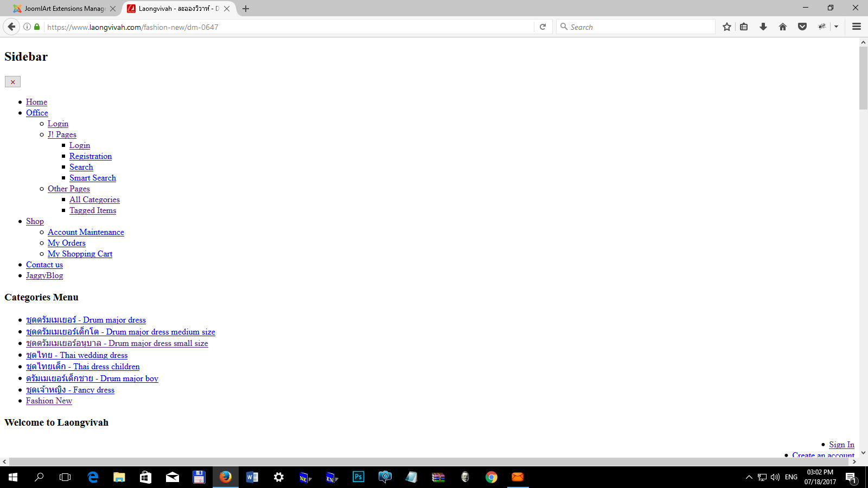868x488 pixels.
Task: Open the Search link under J! Pages
Action: click(81, 167)
